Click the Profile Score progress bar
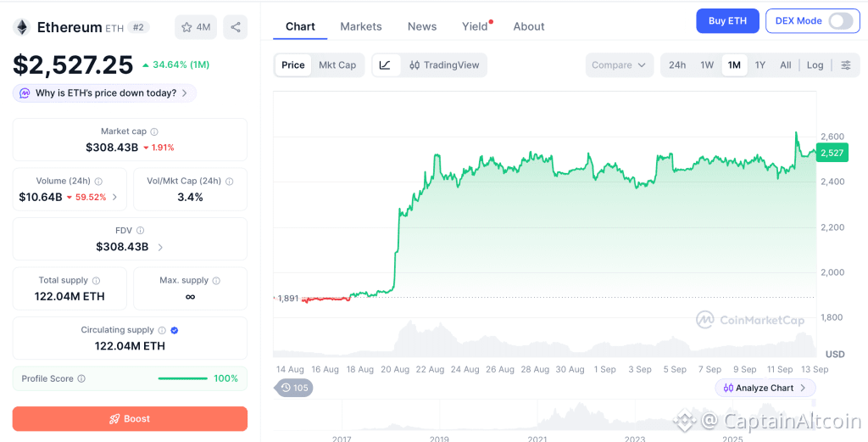The image size is (868, 442). 183,379
